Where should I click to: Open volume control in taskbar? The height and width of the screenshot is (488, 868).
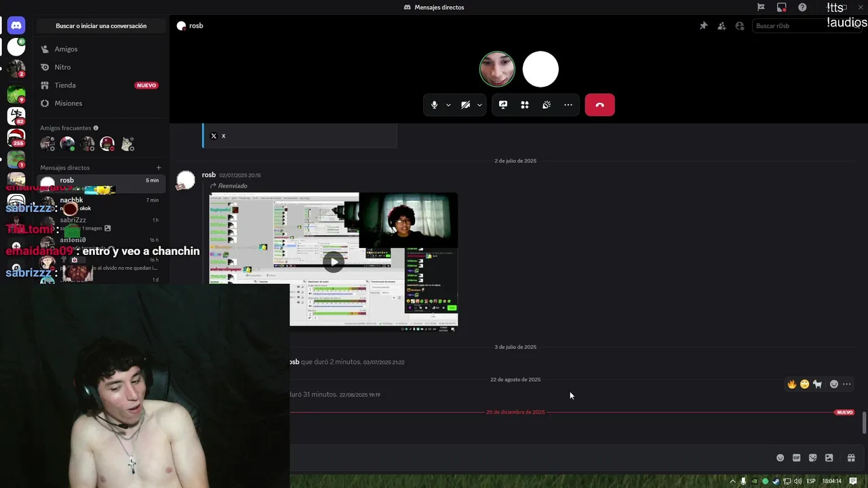(797, 481)
